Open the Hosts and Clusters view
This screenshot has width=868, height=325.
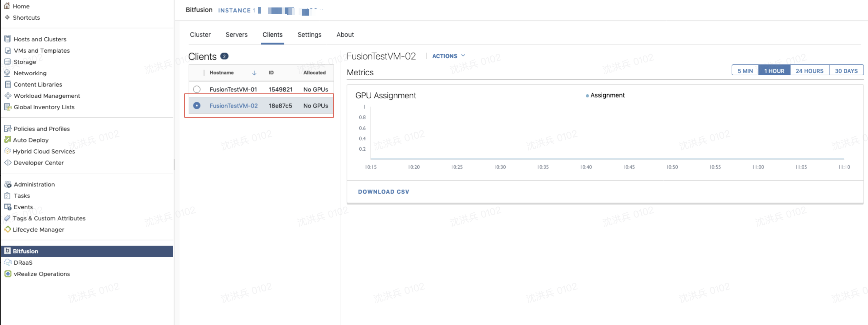7,39
